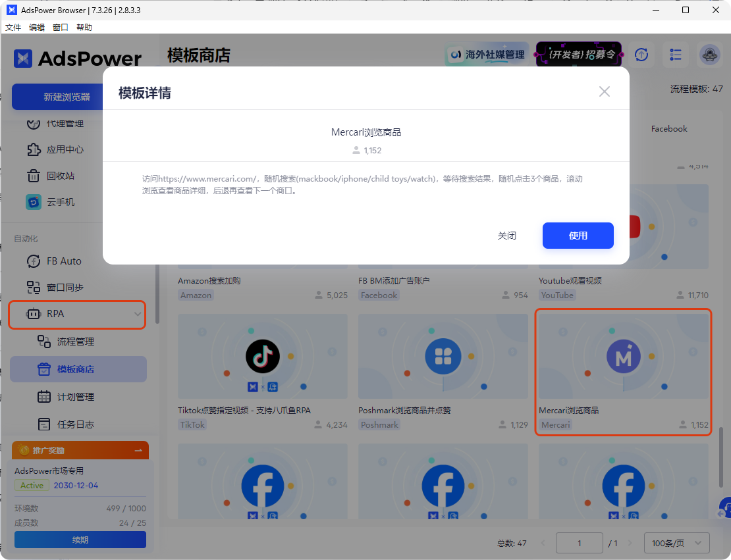Viewport: 731px width, 560px height.
Task: Click the page number input field
Action: pyautogui.click(x=580, y=543)
